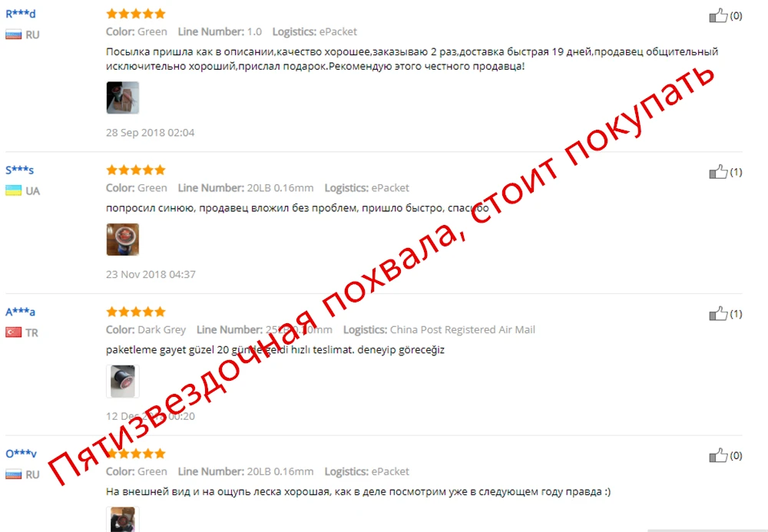The width and height of the screenshot is (768, 532).
Task: Click the Russian flag under O***v
Action: (13, 474)
